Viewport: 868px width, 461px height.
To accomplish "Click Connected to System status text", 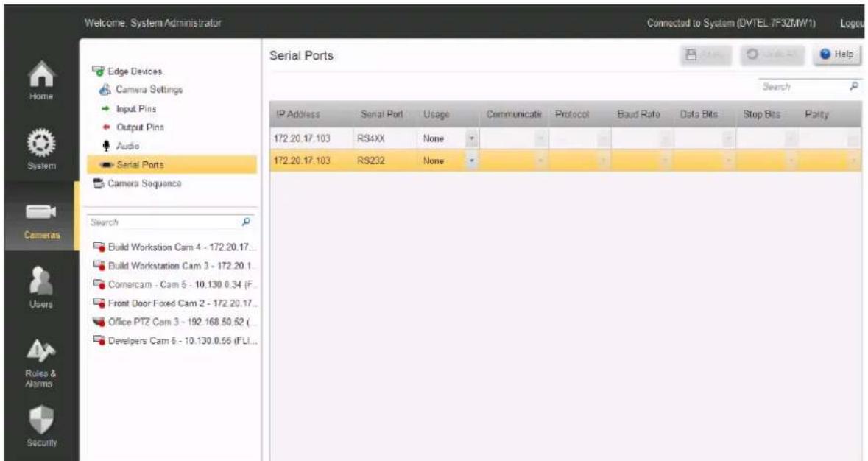I will [x=731, y=24].
